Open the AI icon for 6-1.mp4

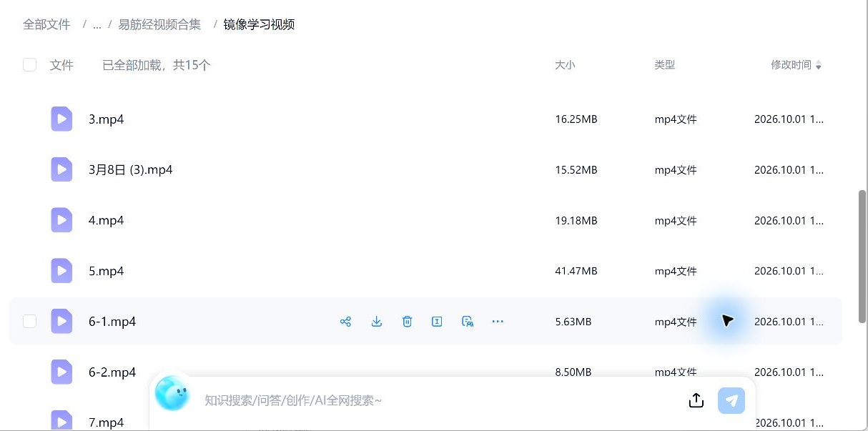(468, 322)
